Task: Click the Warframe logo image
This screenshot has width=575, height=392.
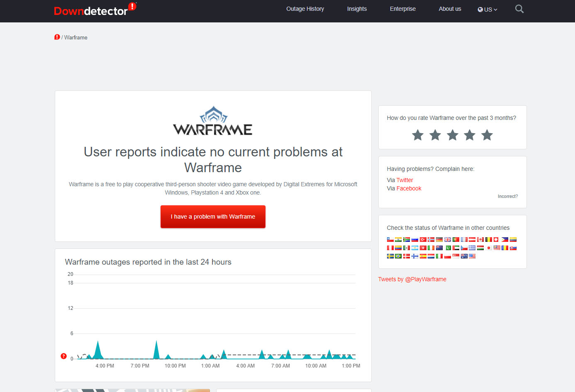Action: (x=213, y=121)
